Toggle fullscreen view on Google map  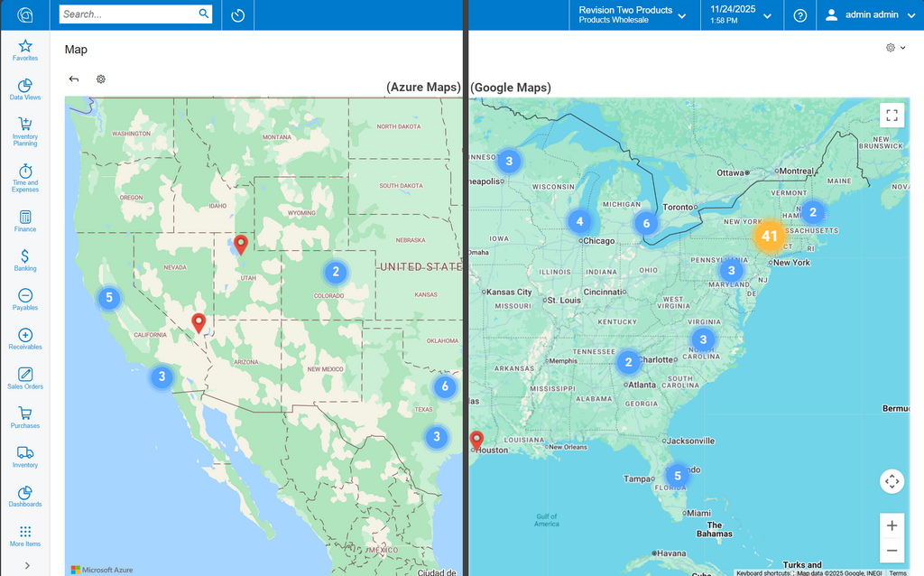tap(892, 116)
